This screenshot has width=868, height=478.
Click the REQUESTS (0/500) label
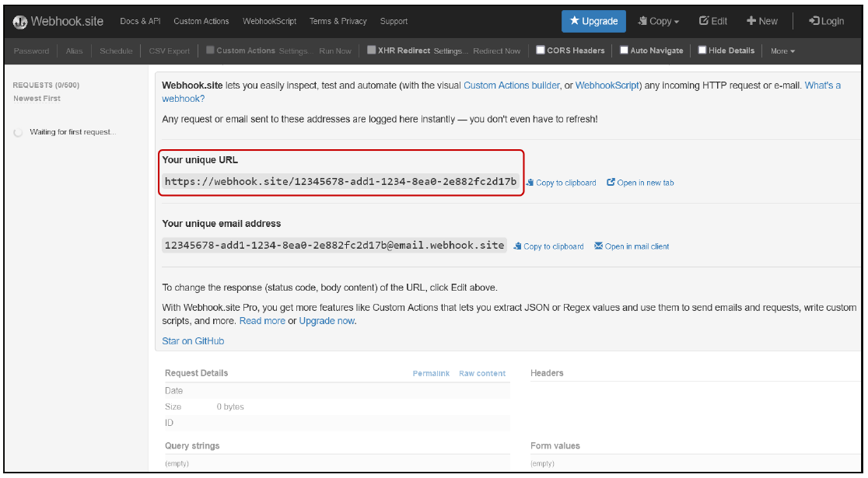(46, 85)
